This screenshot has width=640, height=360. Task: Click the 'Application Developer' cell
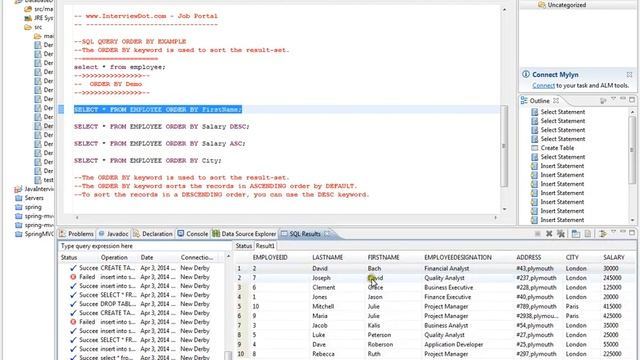pyautogui.click(x=453, y=344)
